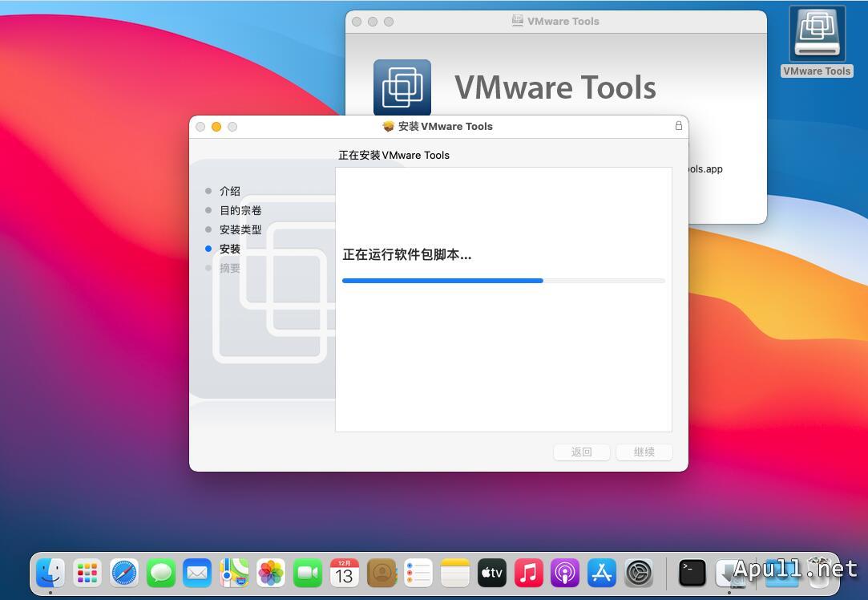Launch Notes from the Dock

click(455, 572)
